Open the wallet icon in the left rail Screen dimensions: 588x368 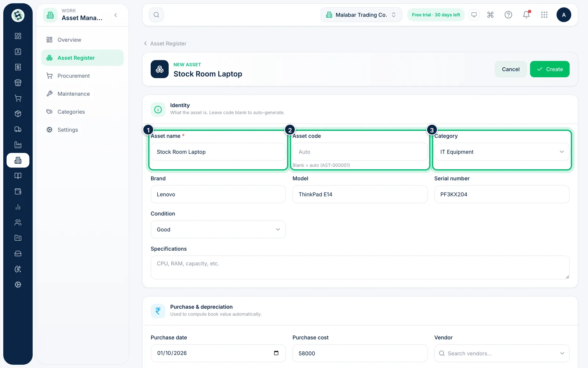(18, 191)
